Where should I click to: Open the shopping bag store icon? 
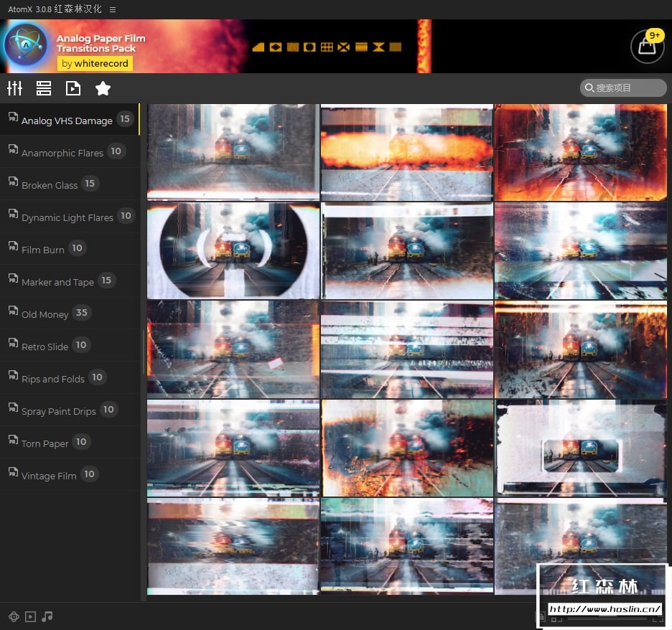tap(647, 47)
